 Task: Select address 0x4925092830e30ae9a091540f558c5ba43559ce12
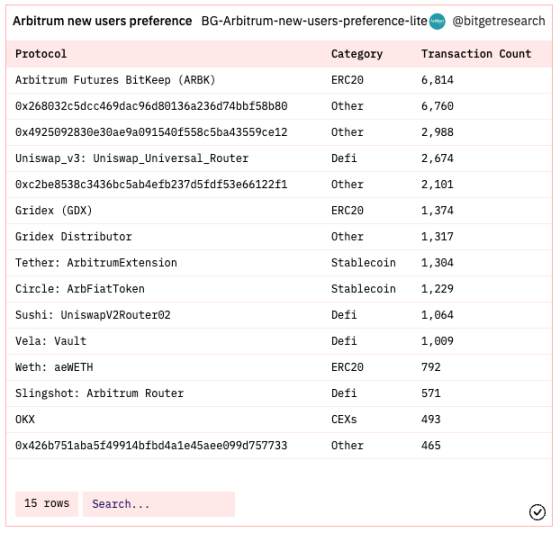[x=151, y=132]
